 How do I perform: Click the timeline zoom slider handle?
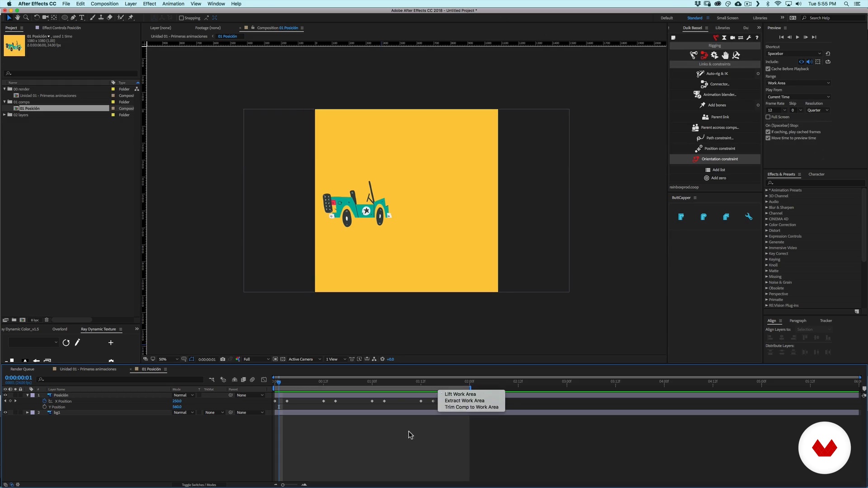[x=283, y=485]
